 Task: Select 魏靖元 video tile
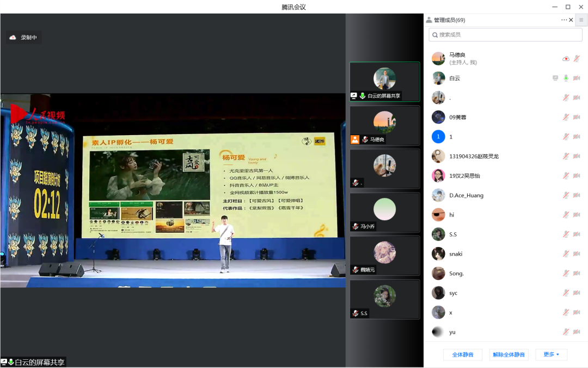pos(385,256)
